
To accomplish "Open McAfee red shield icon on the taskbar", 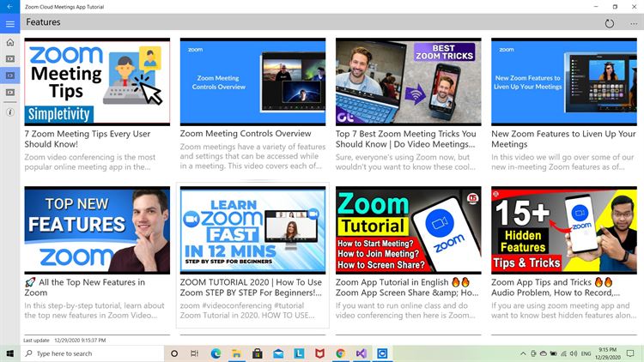I will coord(319,353).
